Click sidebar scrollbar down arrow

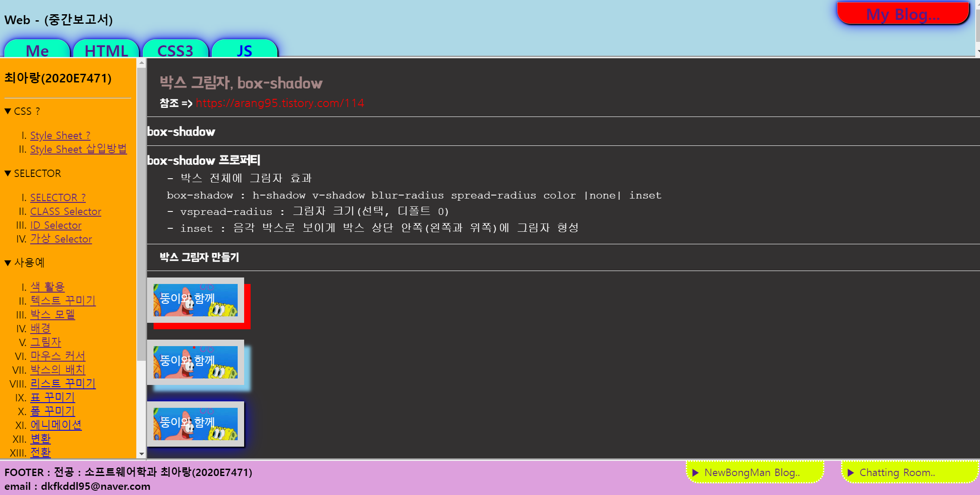[x=141, y=454]
